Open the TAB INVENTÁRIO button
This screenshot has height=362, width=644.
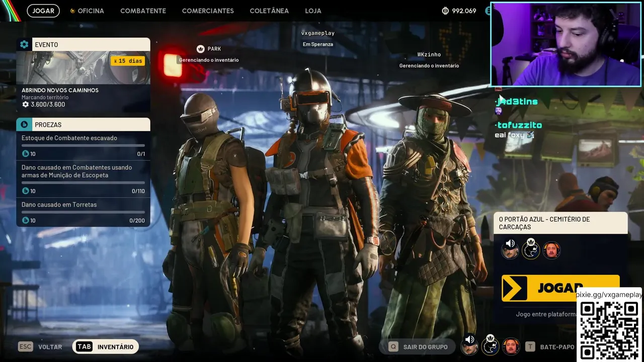106,347
